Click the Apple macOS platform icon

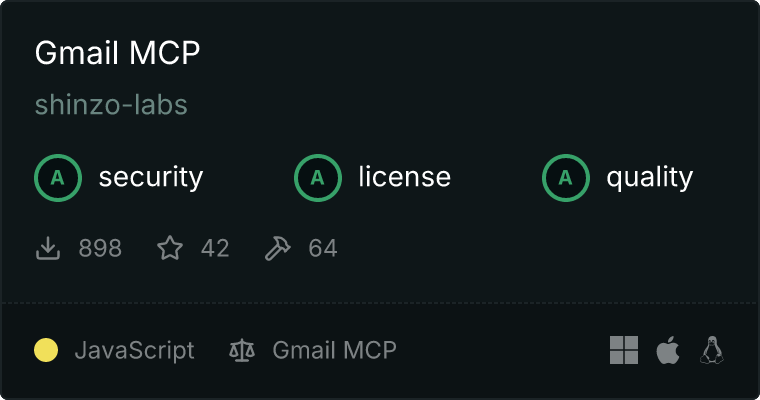(668, 350)
